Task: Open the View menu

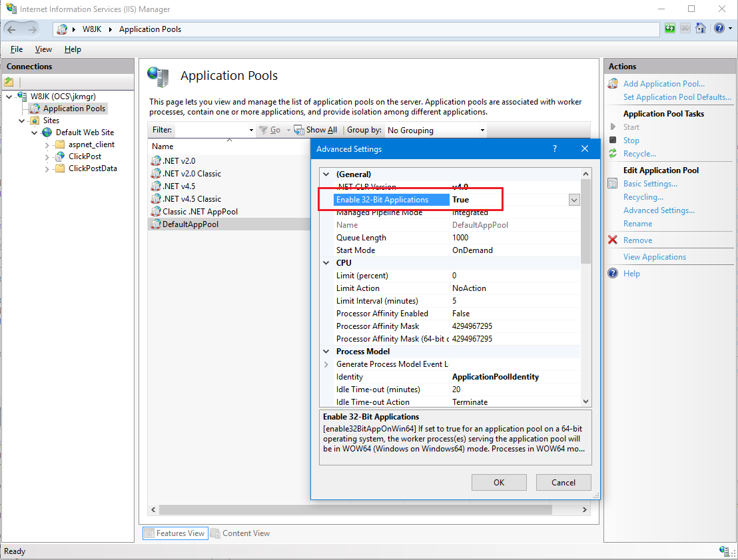Action: pyautogui.click(x=43, y=49)
